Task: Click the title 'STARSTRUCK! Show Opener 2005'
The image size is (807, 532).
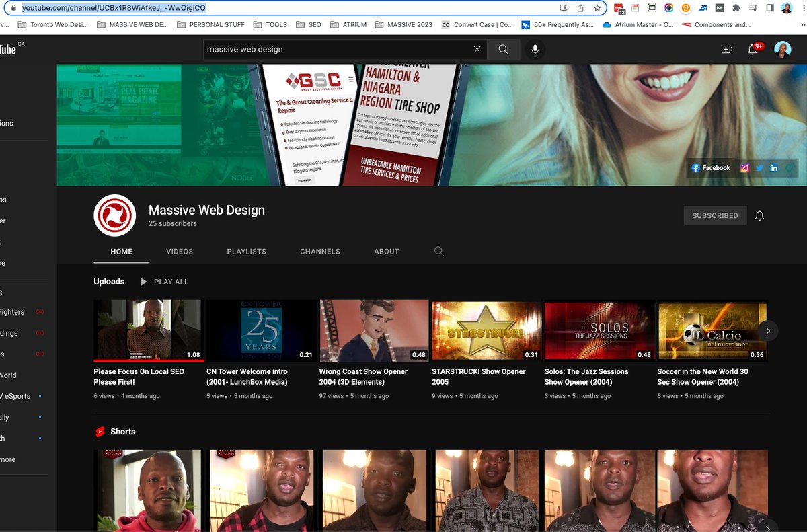Action: coord(479,377)
